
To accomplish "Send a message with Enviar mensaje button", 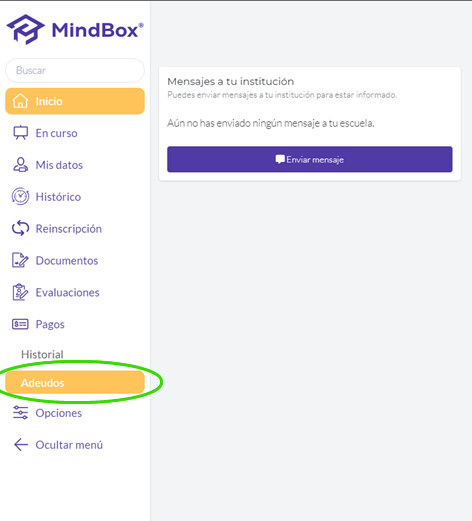I will 310,159.
